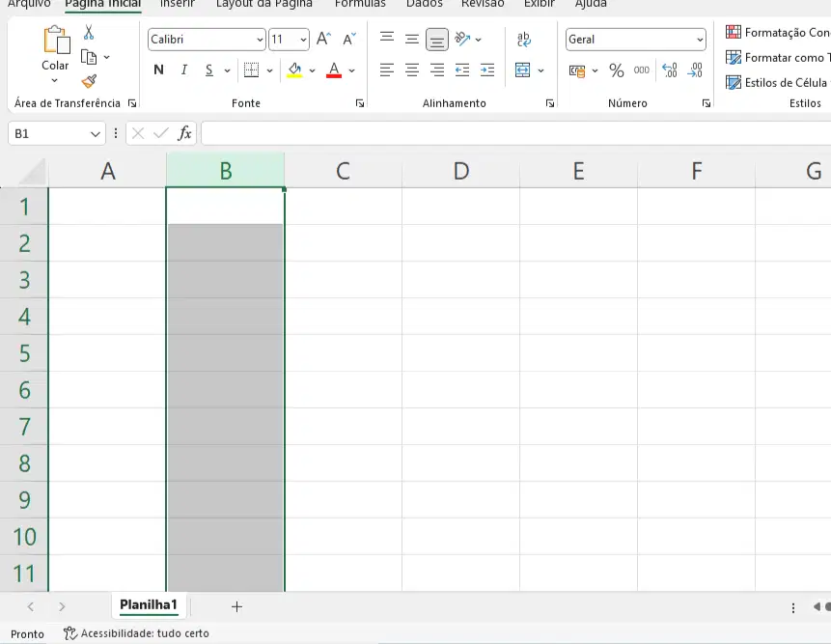Click the Colar paste icon
Viewport: 831px width, 644px height.
(56, 40)
